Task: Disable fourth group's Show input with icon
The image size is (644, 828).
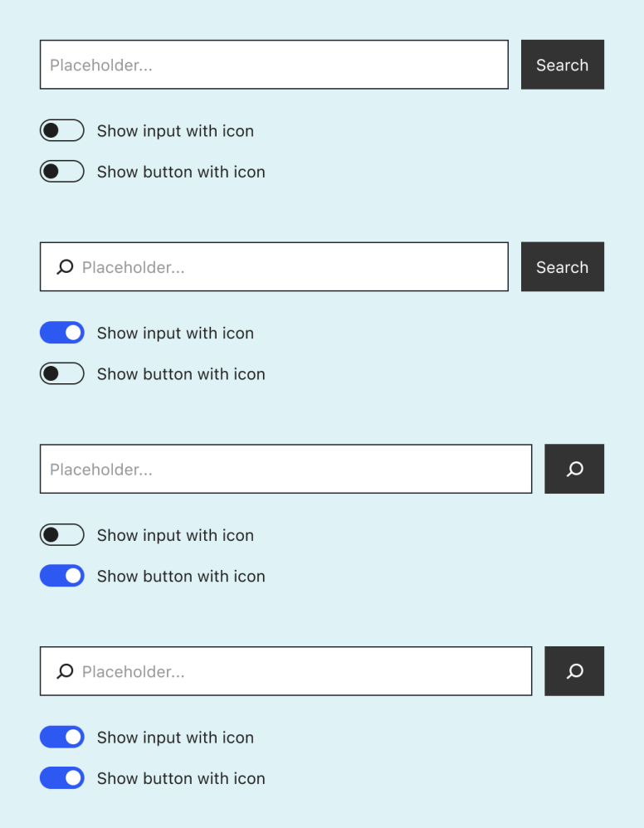Action: [61, 737]
